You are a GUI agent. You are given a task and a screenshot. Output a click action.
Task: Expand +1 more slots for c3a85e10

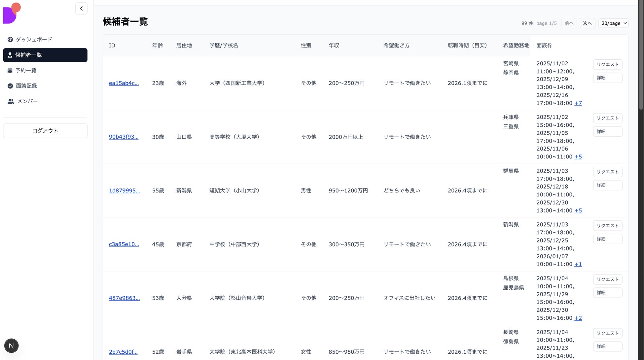tap(578, 264)
